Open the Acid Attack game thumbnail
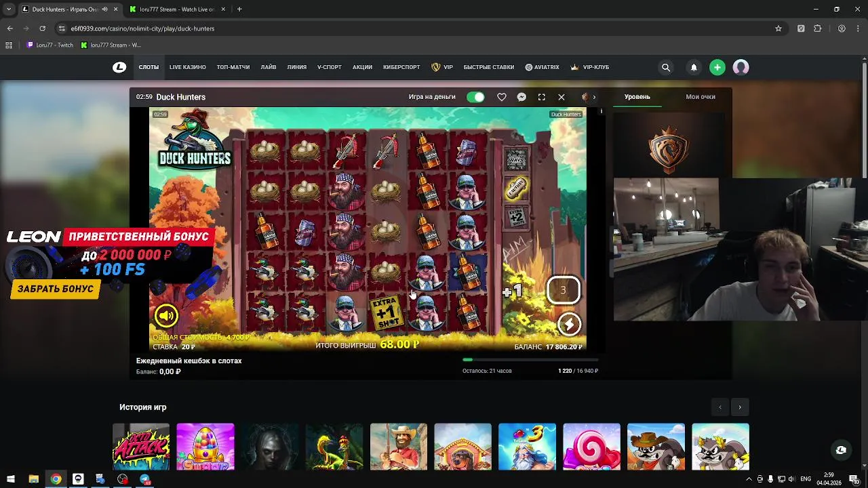Viewport: 868px width, 488px height. [x=141, y=447]
